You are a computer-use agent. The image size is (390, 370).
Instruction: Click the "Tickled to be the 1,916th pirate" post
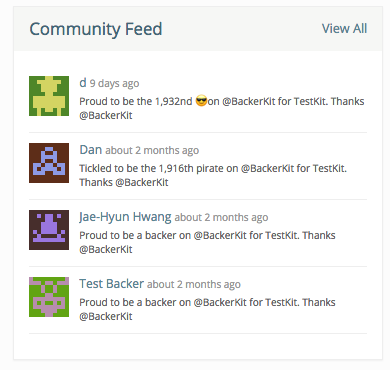tap(213, 175)
